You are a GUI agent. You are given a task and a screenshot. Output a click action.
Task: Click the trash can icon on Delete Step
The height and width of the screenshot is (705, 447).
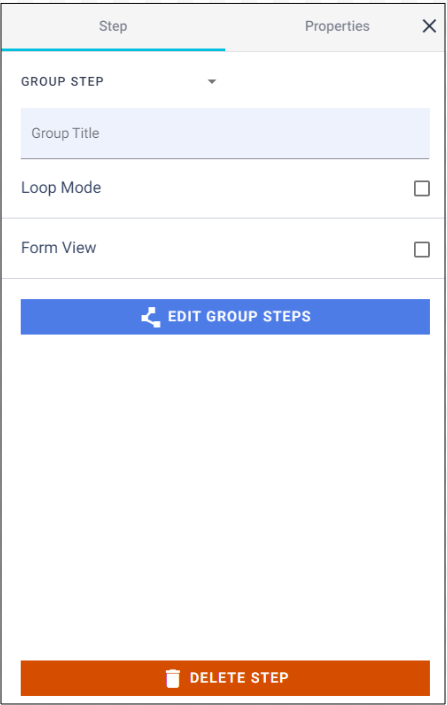click(x=173, y=678)
